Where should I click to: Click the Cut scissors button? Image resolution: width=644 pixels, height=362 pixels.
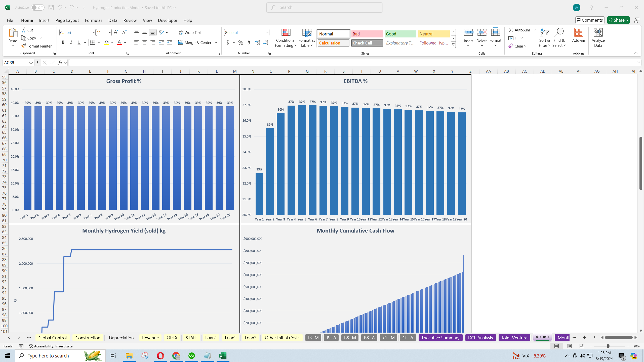click(x=27, y=30)
